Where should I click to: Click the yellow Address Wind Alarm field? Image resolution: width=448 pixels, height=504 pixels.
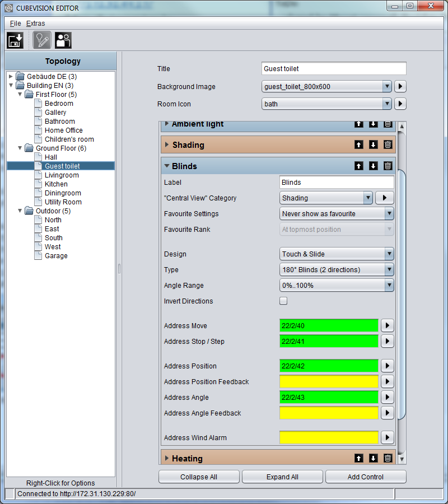point(329,437)
